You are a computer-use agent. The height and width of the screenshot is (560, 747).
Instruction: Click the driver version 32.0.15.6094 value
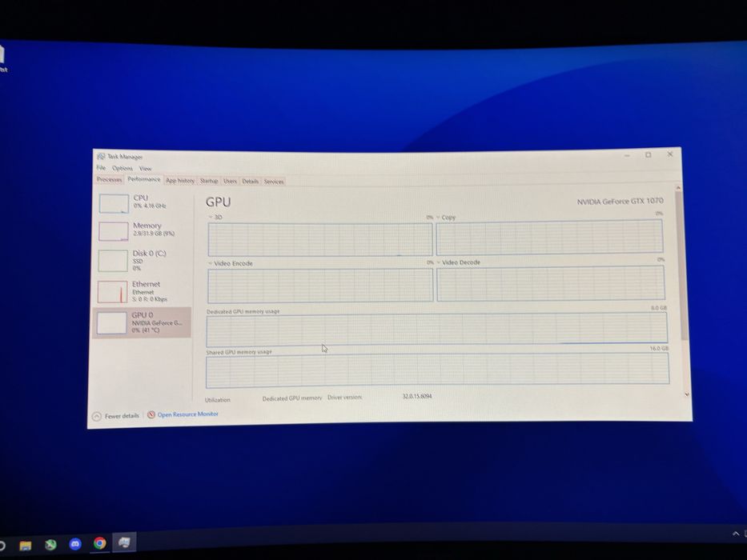point(417,396)
